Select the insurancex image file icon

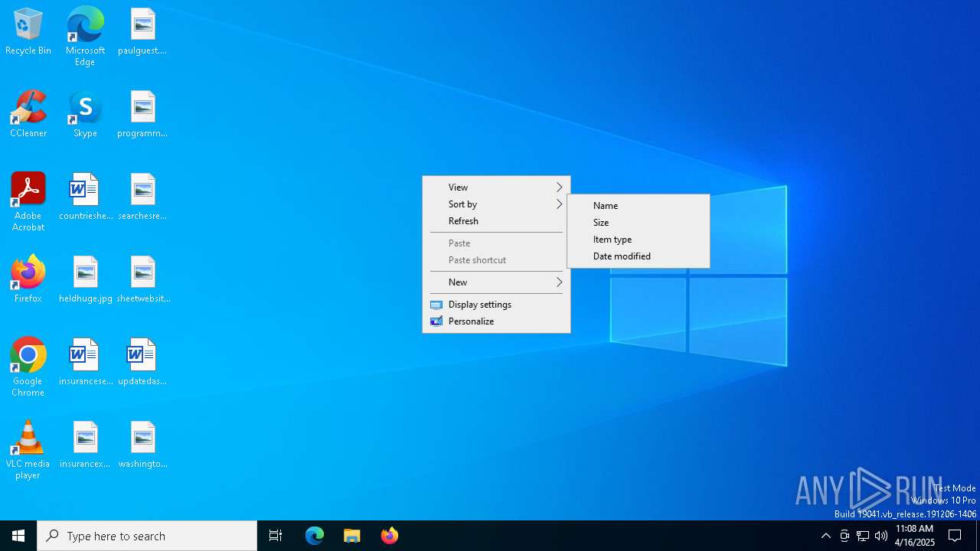[85, 445]
